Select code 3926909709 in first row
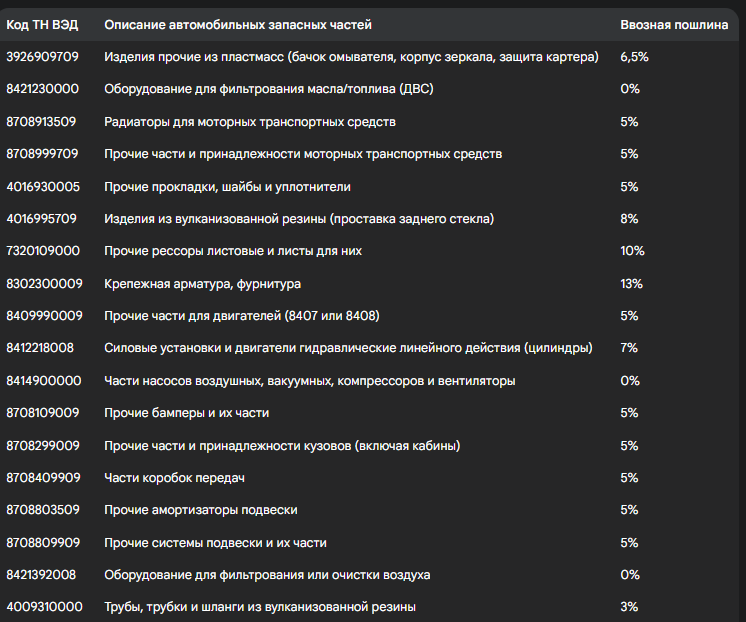746x622 pixels. (42, 57)
